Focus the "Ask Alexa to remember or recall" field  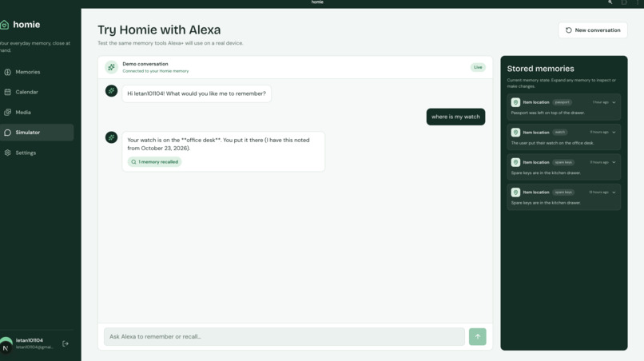(284, 336)
